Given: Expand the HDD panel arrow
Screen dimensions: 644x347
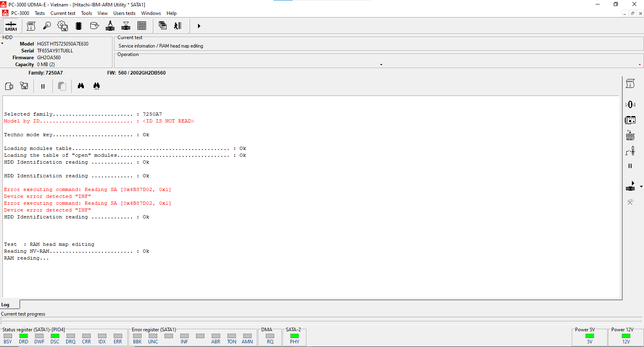Looking at the screenshot, I should point(2,44).
